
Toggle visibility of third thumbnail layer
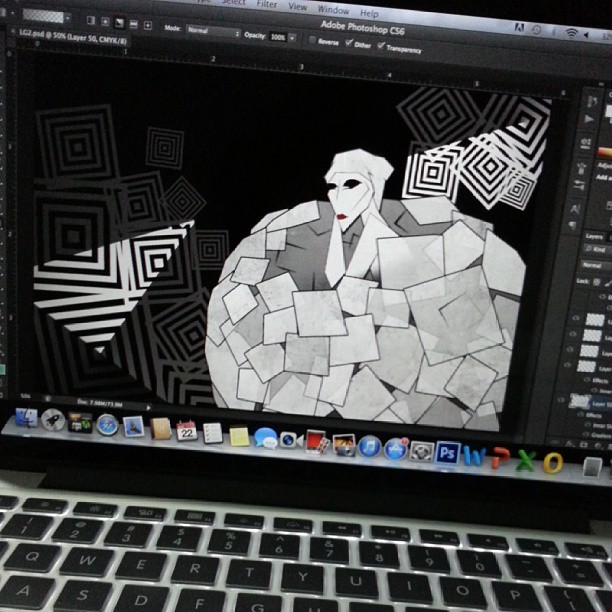click(570, 350)
